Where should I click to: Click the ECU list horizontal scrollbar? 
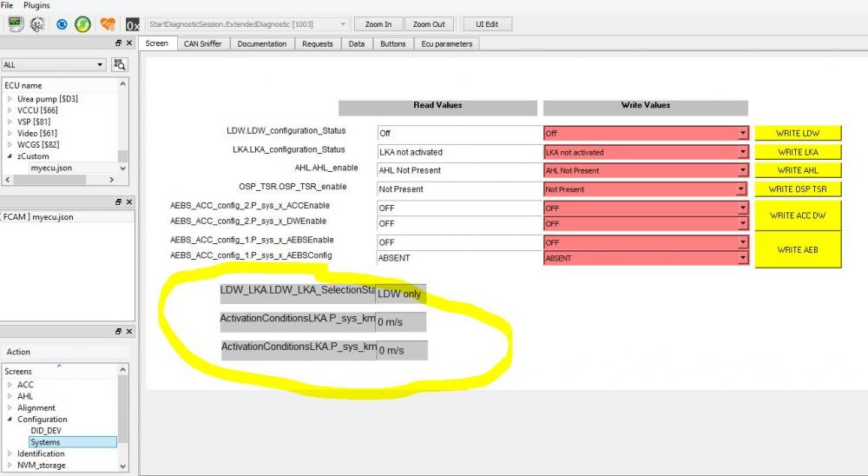[59, 180]
